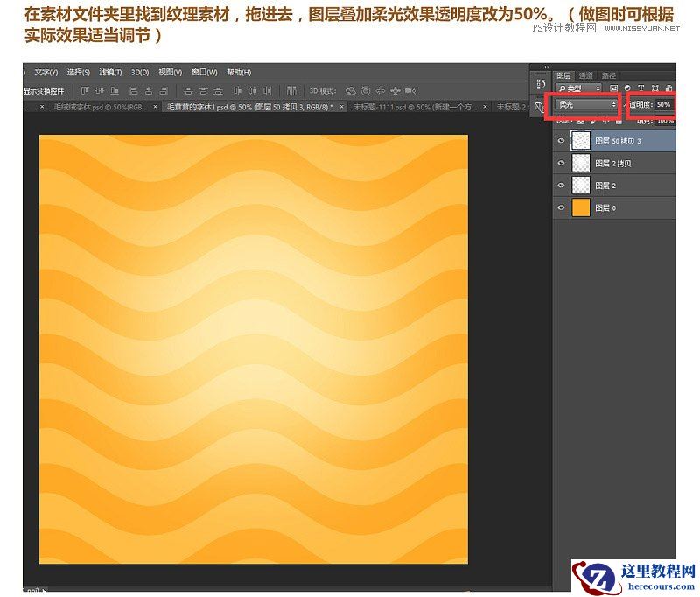Image resolution: width=700 pixels, height=597 pixels.
Task: Click the align left edges icon
Action: pos(134,91)
